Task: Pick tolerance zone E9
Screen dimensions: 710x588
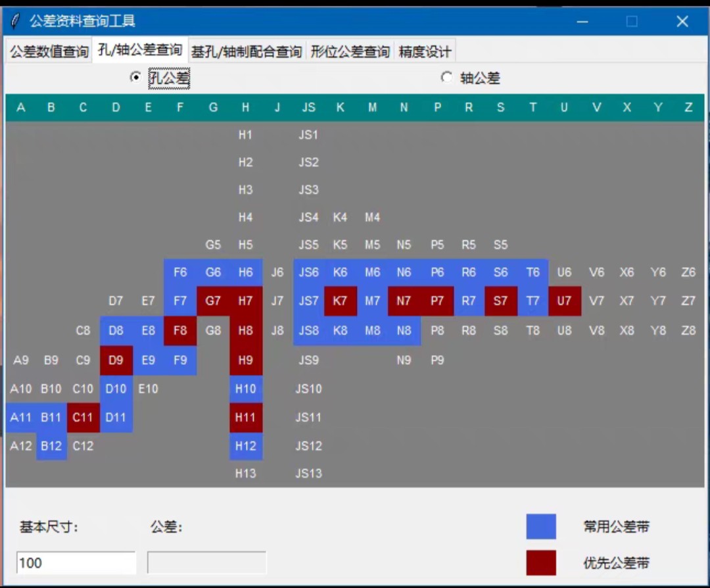Action: (148, 360)
